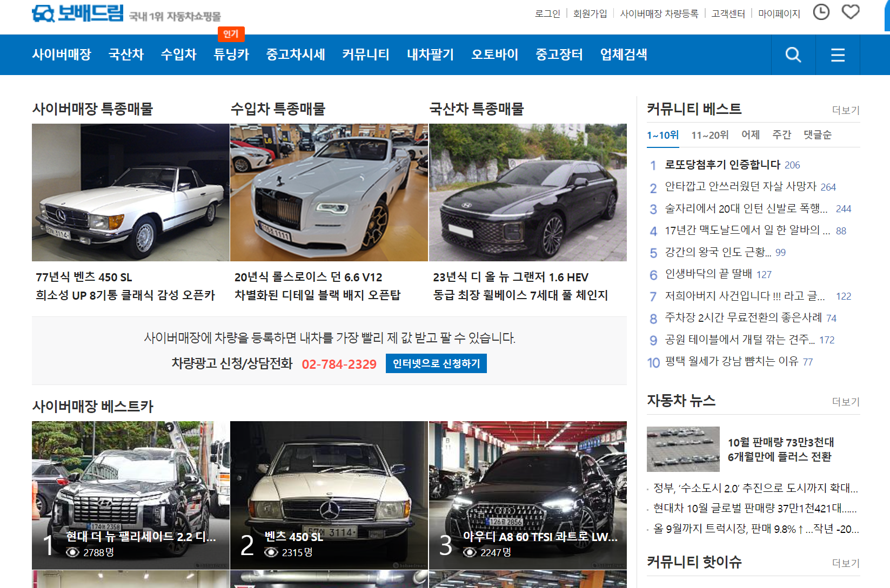Click comment count 264 beside 자살 사망자 post
Image resolution: width=890 pixels, height=588 pixels.
click(828, 187)
